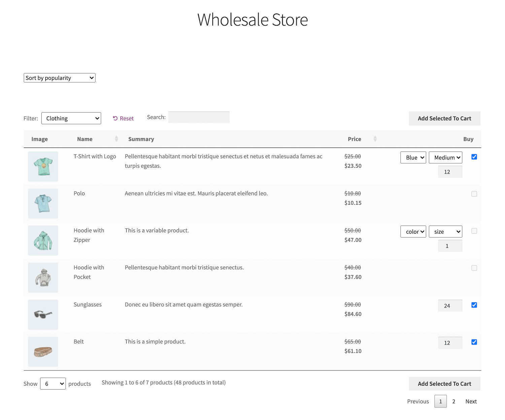Open the Polo product image
This screenshot has width=505, height=420.
pos(43,203)
